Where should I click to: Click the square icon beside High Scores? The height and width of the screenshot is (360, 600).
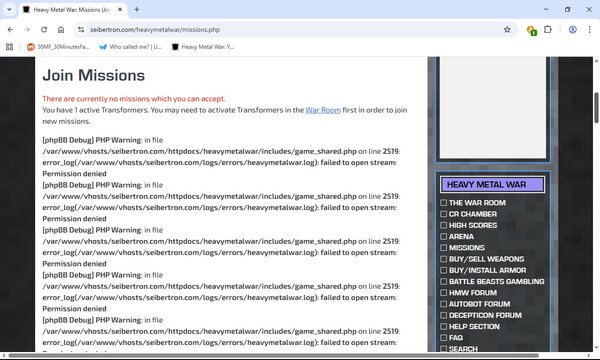point(443,225)
